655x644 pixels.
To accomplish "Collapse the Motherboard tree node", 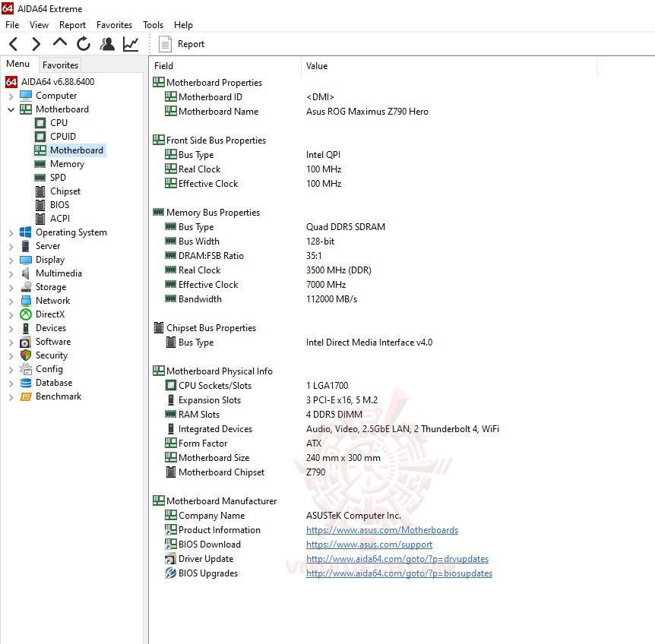I will pyautogui.click(x=11, y=110).
